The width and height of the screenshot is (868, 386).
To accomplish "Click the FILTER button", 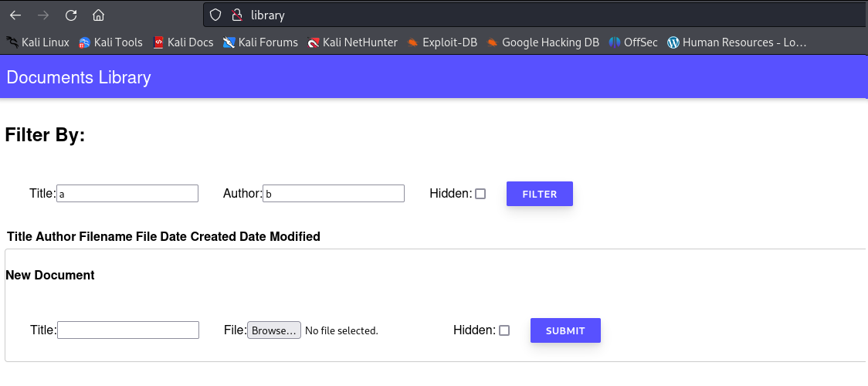I will [540, 194].
